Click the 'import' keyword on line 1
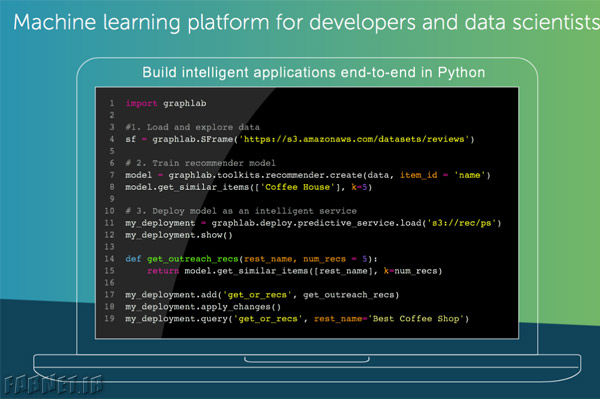Screen dimensions: 600x399 pyautogui.click(x=141, y=104)
